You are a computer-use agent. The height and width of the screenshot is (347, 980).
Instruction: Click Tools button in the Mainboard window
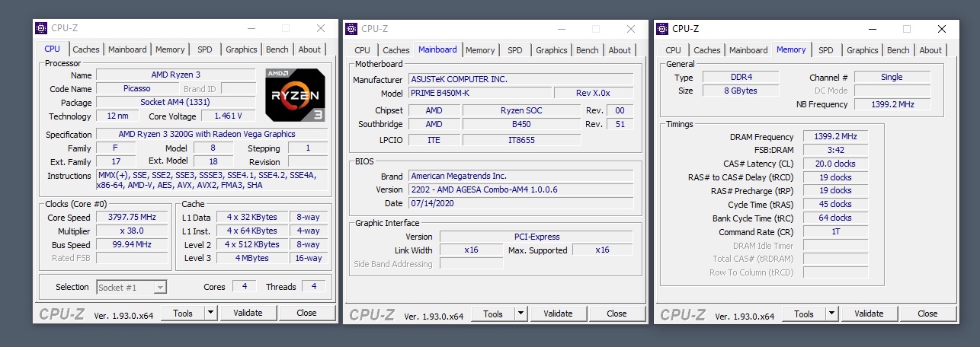493,314
